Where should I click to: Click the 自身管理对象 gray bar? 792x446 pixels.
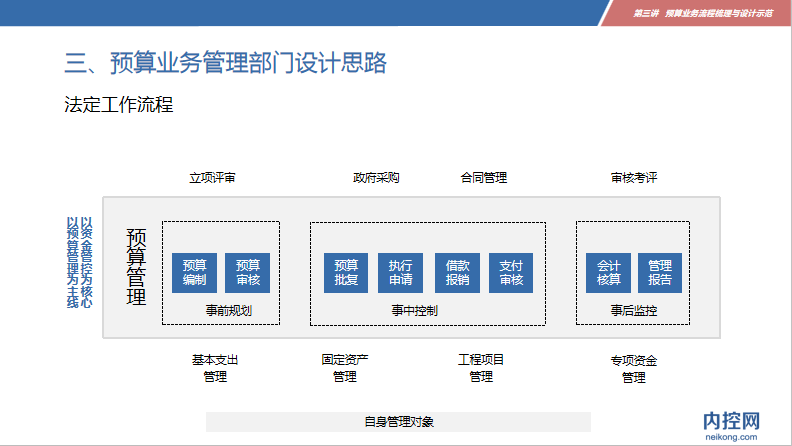(x=398, y=422)
